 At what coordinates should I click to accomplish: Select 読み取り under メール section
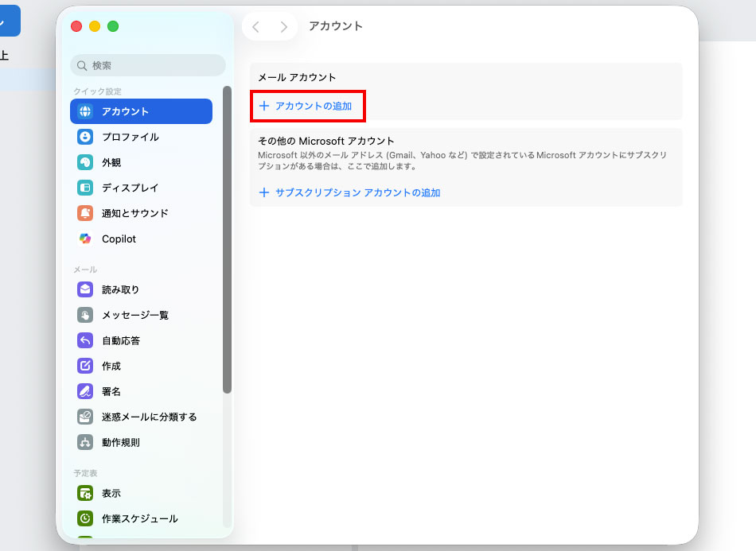[x=142, y=289]
